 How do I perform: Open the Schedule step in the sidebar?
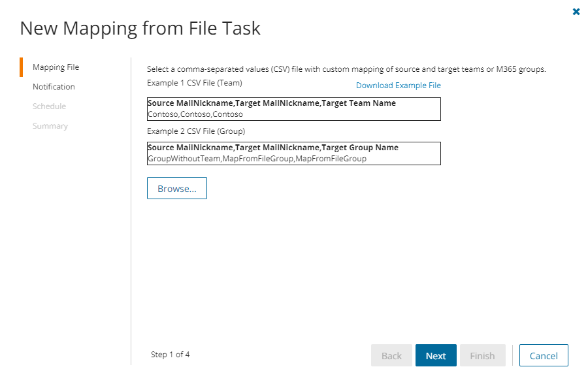pyautogui.click(x=49, y=106)
